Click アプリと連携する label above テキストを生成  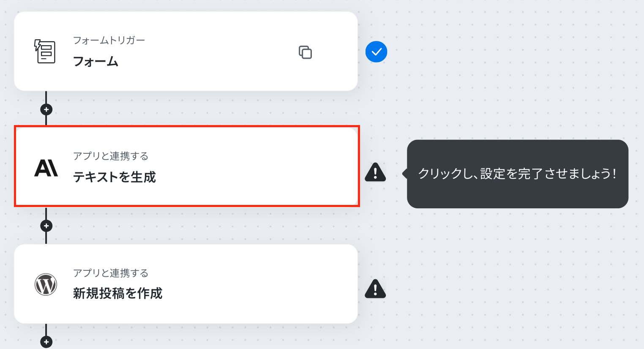(x=111, y=156)
